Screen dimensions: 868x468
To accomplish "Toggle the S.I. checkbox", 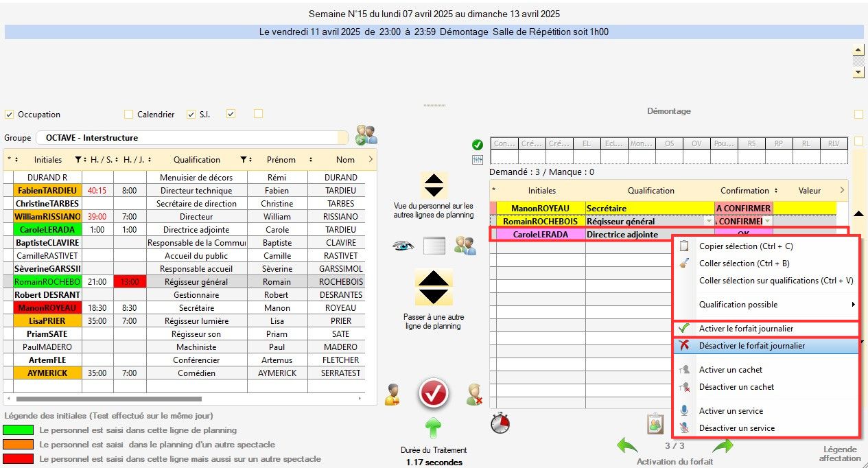I will (191, 115).
